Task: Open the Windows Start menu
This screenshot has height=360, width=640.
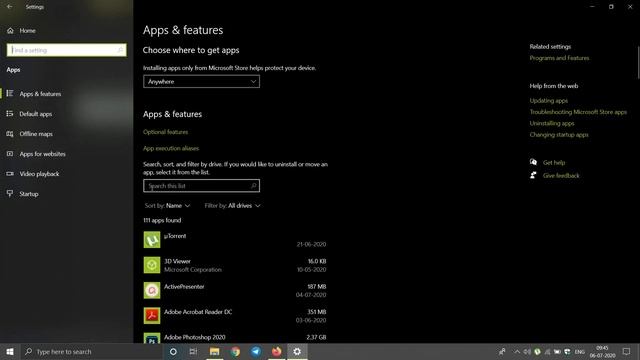Action: pyautogui.click(x=10, y=351)
